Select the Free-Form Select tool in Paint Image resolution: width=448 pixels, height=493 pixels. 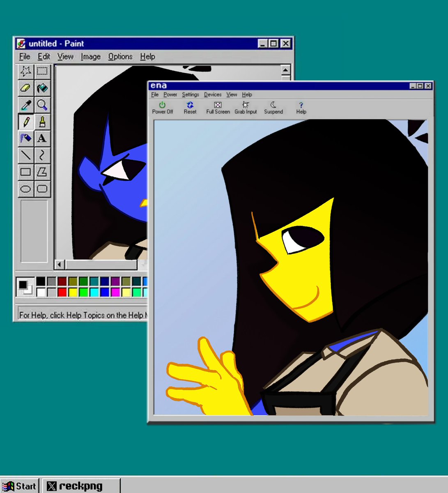pos(26,71)
